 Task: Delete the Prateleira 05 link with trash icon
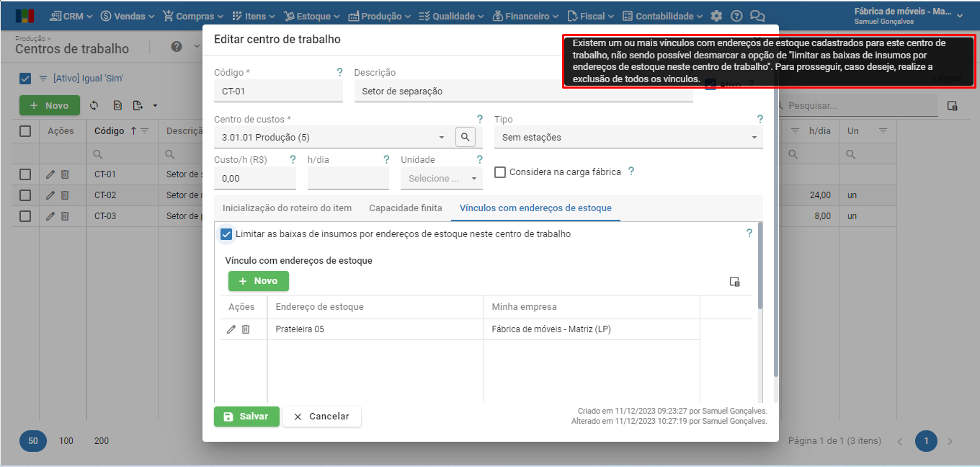(246, 329)
